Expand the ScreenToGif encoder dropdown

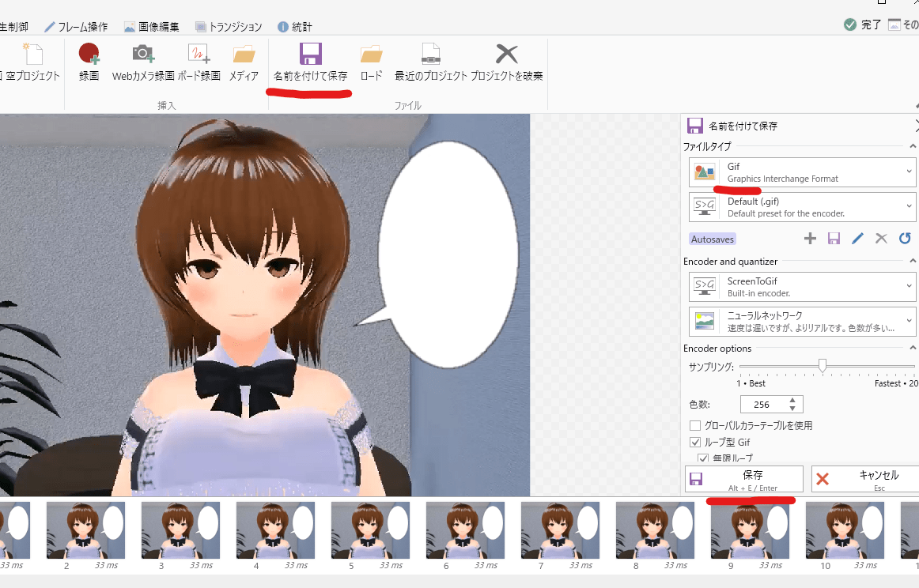pos(802,287)
